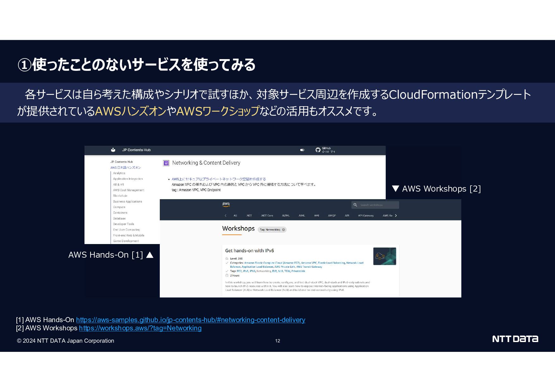555x392 pixels.
Task: Select the AMI tag tab
Action: pyautogui.click(x=316, y=216)
